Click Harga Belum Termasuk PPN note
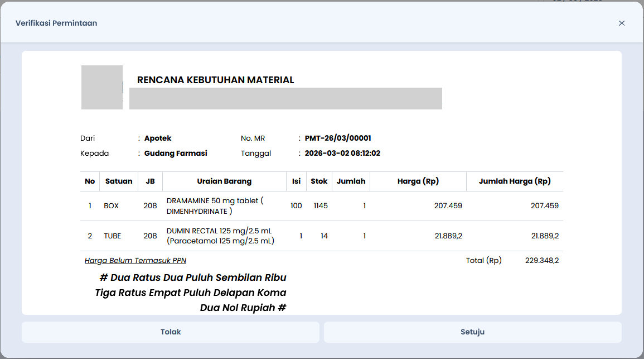Screen dimensions: 644x359 click(135, 261)
